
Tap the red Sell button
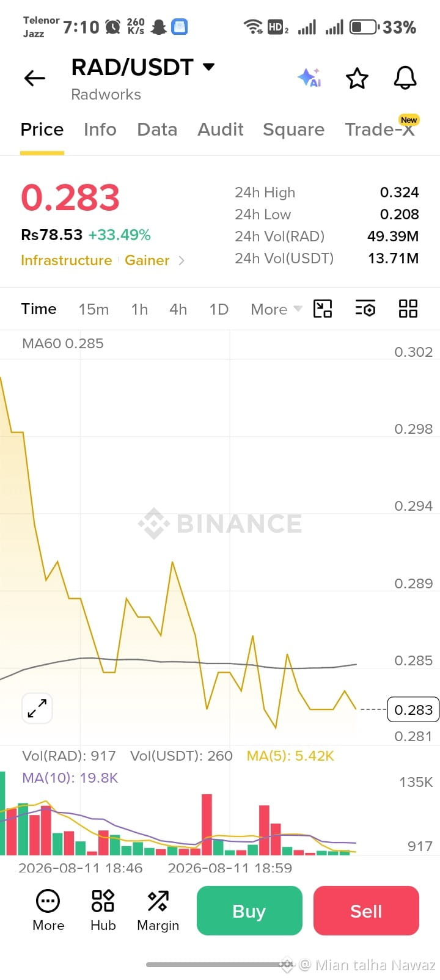[x=366, y=910]
